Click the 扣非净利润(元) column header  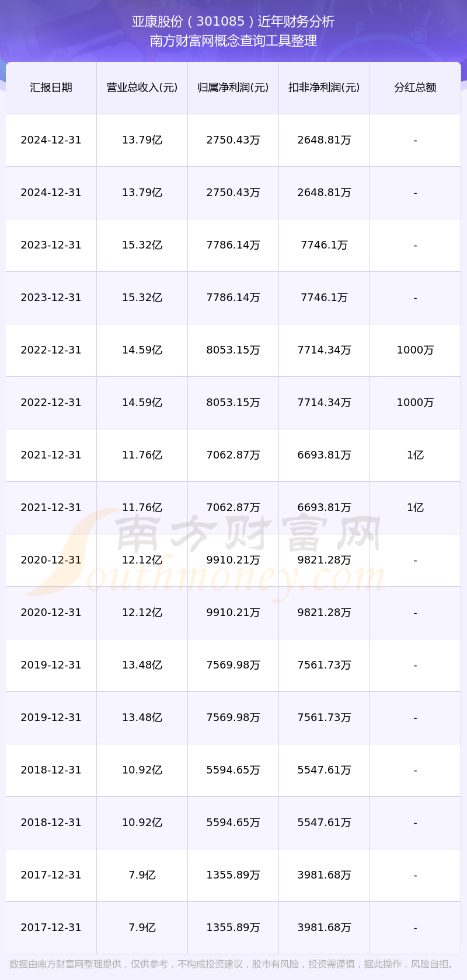324,87
